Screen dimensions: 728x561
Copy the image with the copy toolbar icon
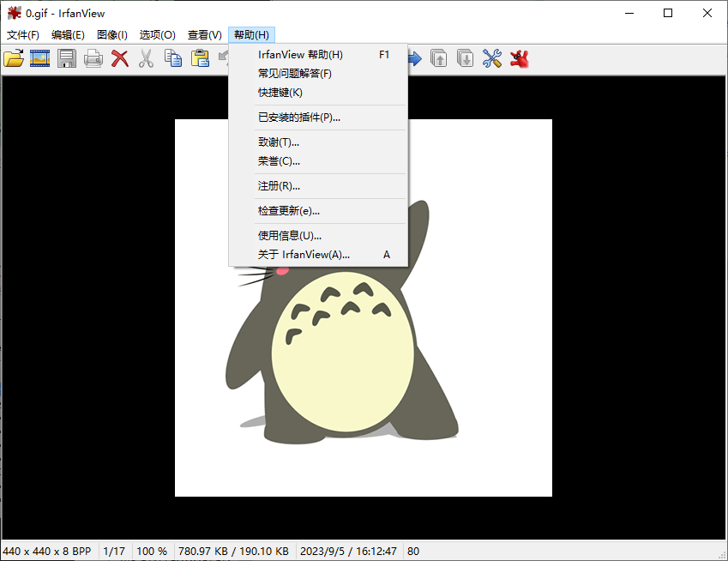pyautogui.click(x=172, y=58)
